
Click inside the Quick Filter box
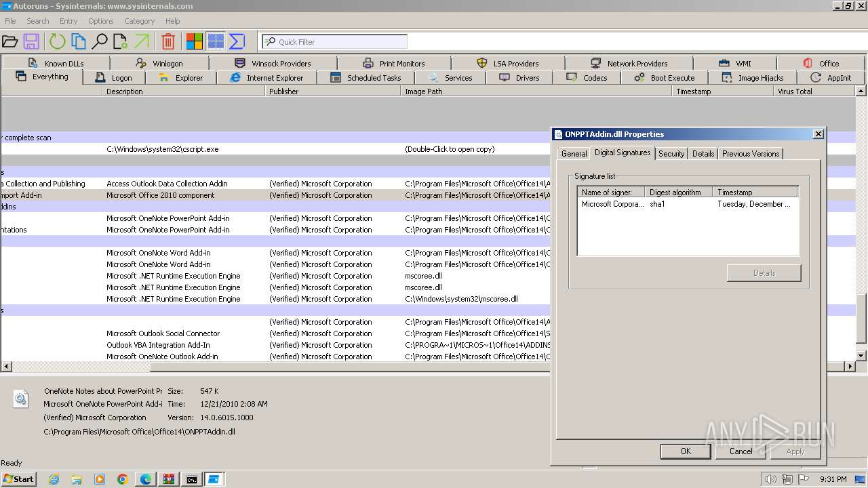(335, 42)
